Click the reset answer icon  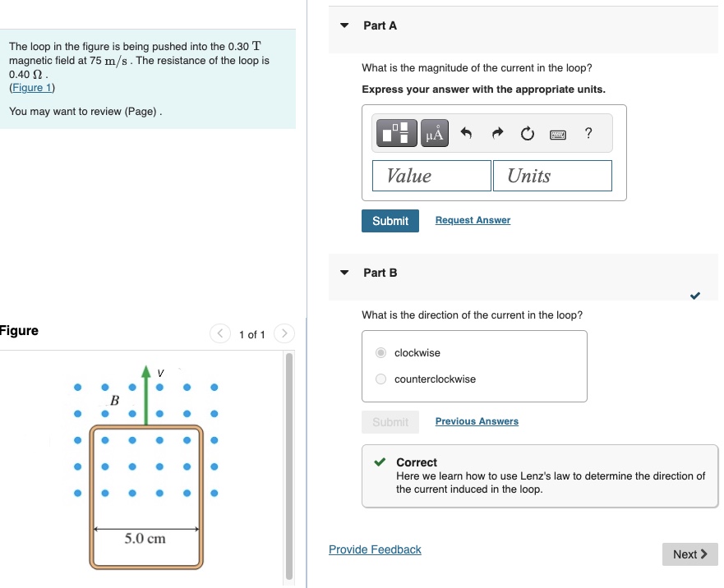(527, 133)
